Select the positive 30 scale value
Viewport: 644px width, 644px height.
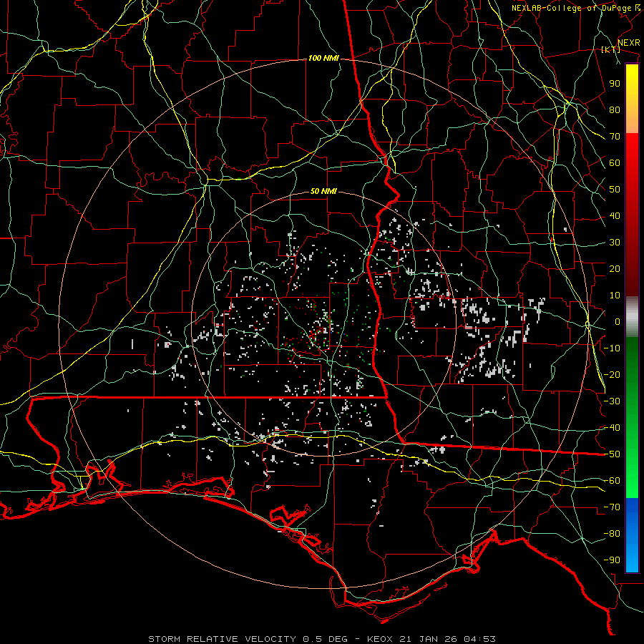click(x=615, y=243)
